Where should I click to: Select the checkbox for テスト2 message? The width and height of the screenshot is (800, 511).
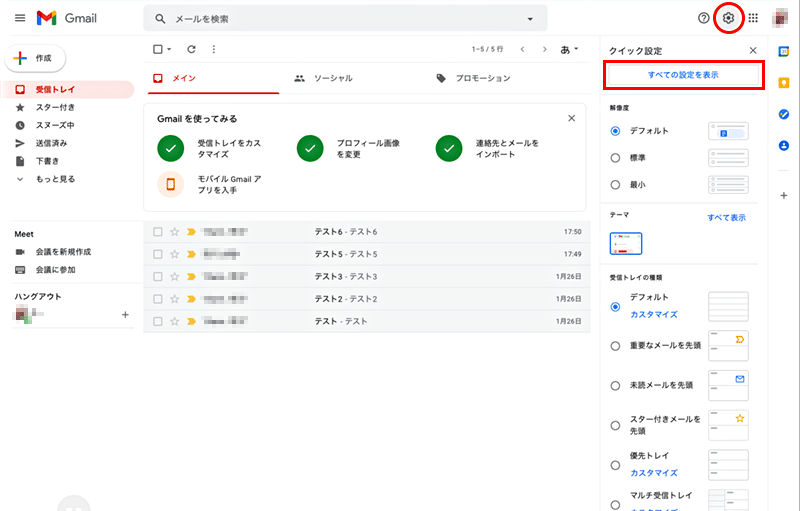[x=158, y=299]
